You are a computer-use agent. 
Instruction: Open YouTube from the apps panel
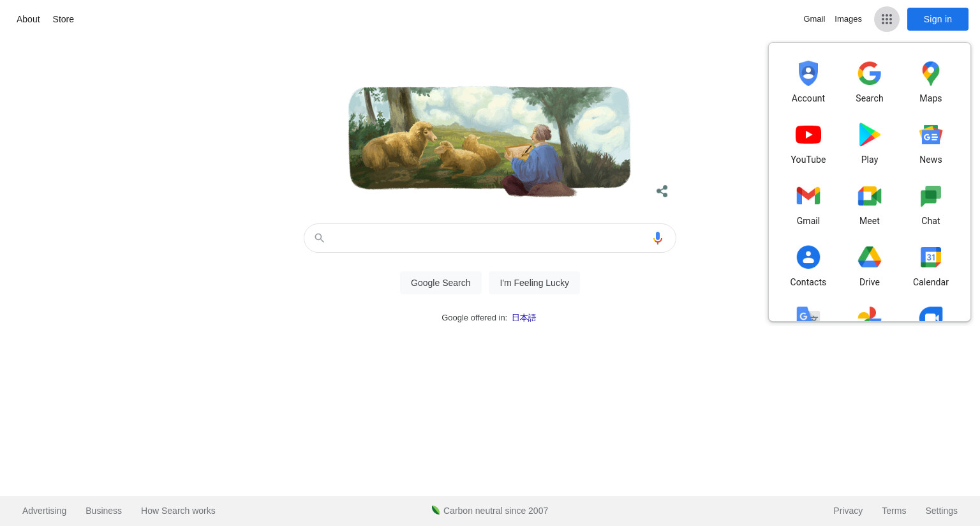808,144
